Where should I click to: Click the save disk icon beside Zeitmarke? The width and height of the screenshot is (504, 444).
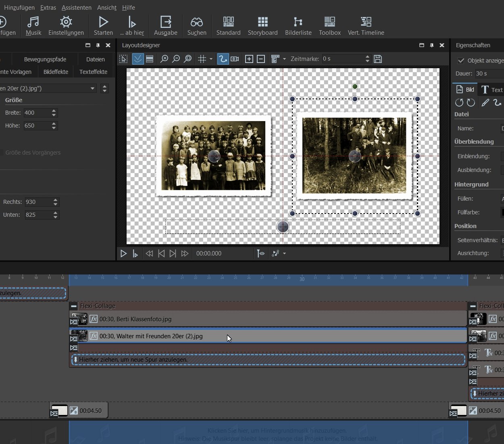coord(378,59)
